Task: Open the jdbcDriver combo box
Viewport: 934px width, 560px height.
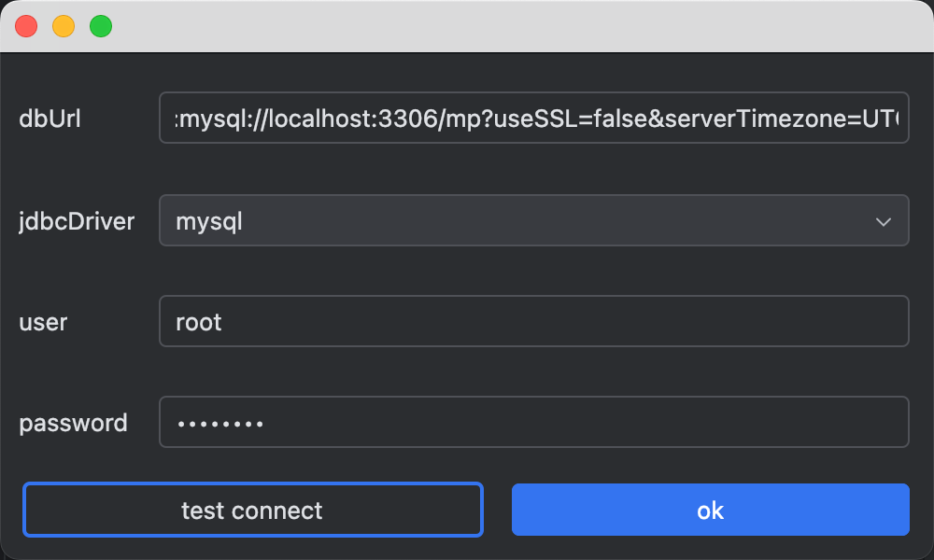Action: tap(532, 221)
